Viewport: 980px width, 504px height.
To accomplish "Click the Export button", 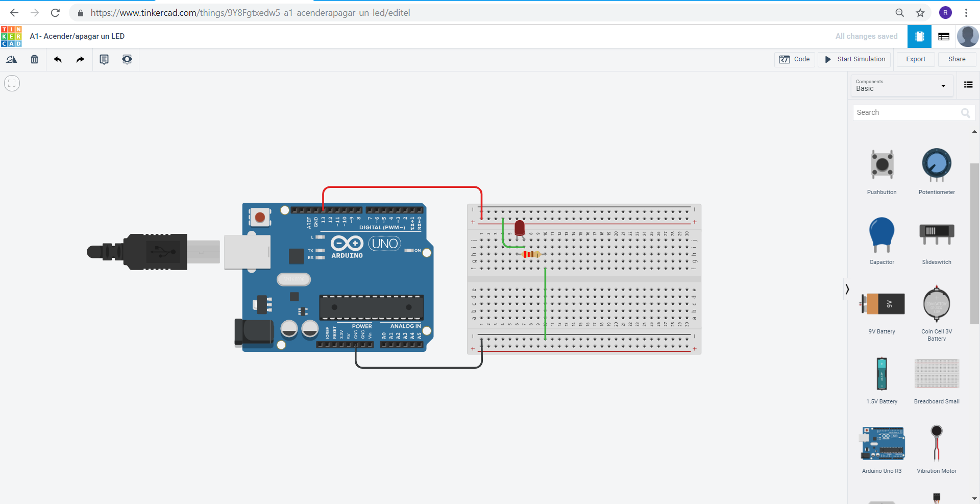I will pos(916,59).
